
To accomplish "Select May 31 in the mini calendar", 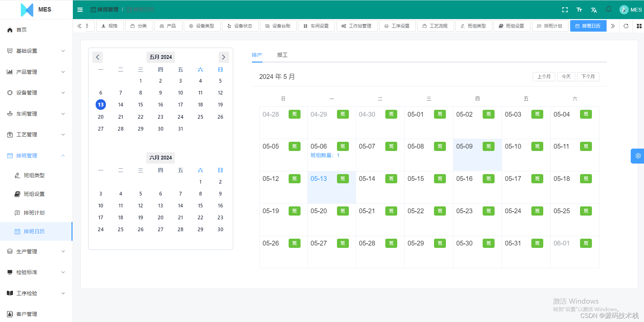I will point(180,129).
